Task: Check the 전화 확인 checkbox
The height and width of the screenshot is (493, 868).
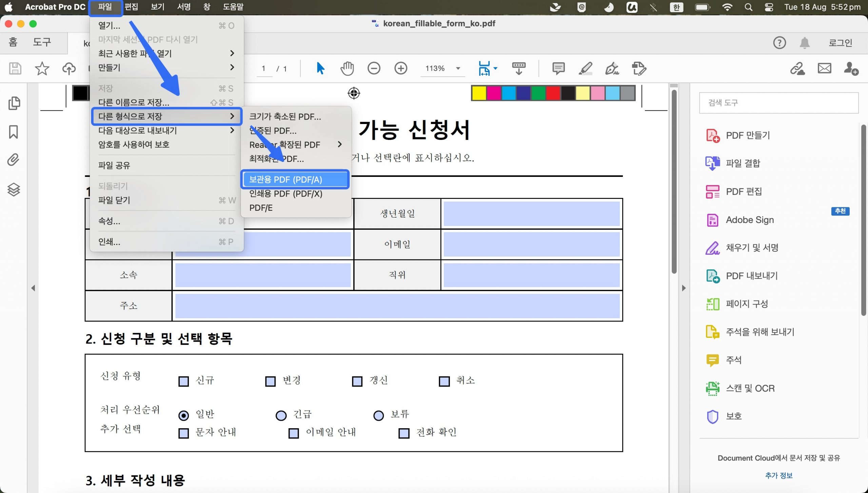Action: [x=404, y=433]
